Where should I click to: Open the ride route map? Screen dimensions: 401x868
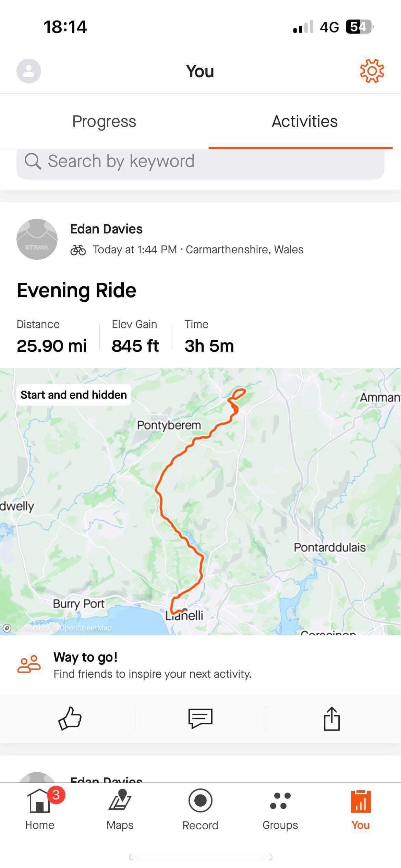200,501
